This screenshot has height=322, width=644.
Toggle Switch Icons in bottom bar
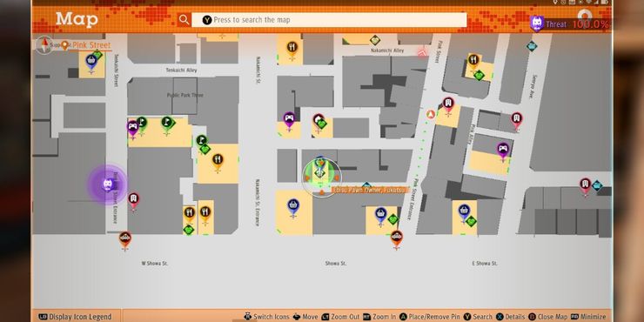point(266,317)
